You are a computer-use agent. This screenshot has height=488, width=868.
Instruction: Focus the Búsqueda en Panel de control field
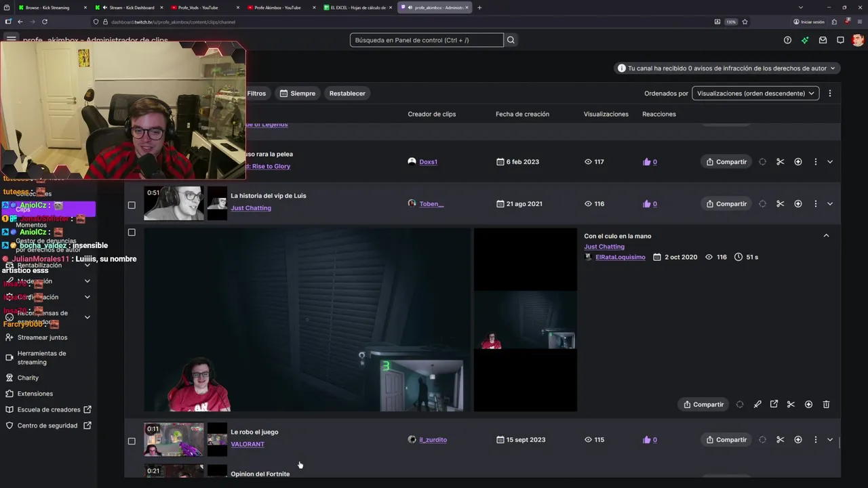(x=427, y=40)
